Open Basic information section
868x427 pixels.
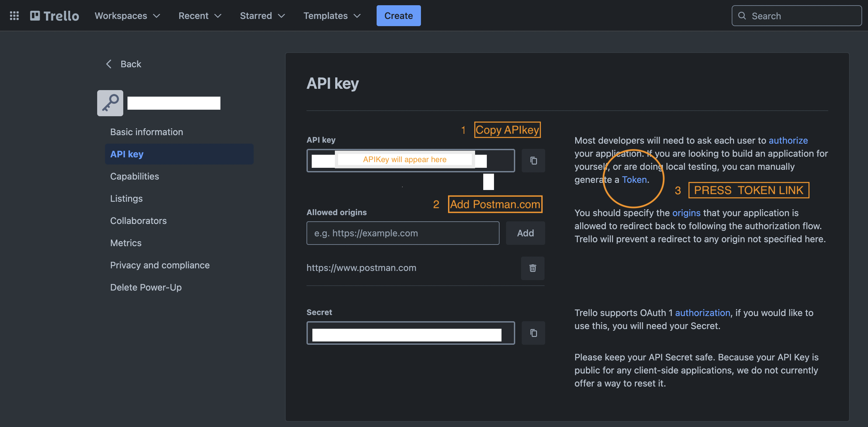point(179,132)
